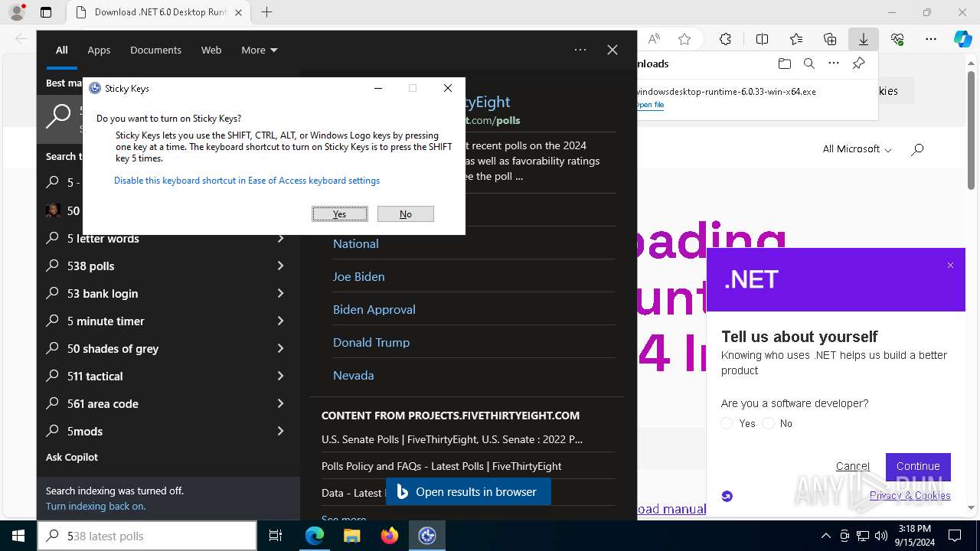Click Turn indexing back on link
This screenshot has height=551, width=980.
coord(96,506)
